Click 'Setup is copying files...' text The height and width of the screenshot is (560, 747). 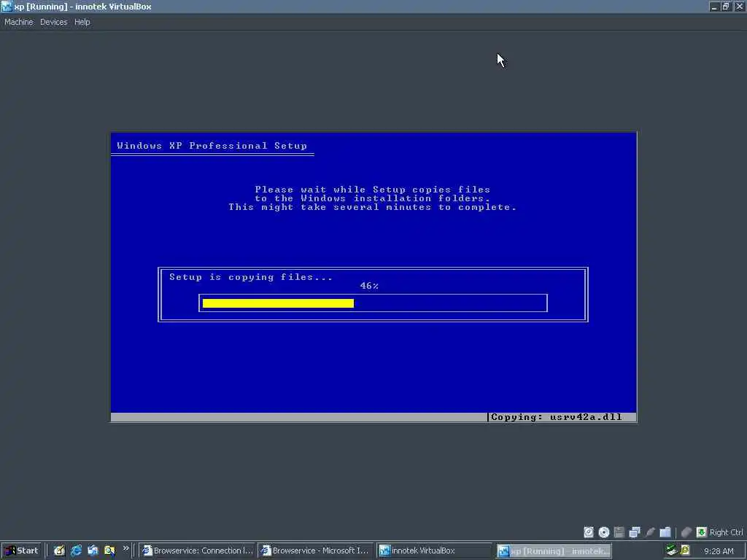click(251, 276)
